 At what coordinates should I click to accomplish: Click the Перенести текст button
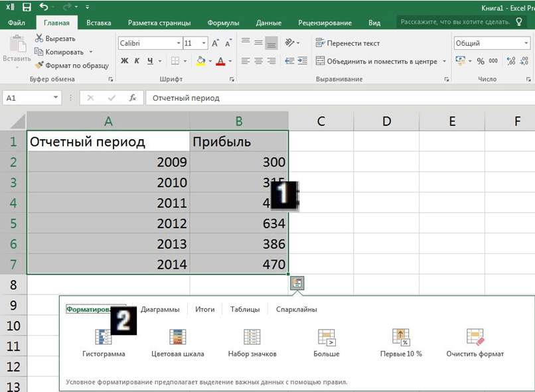point(347,43)
